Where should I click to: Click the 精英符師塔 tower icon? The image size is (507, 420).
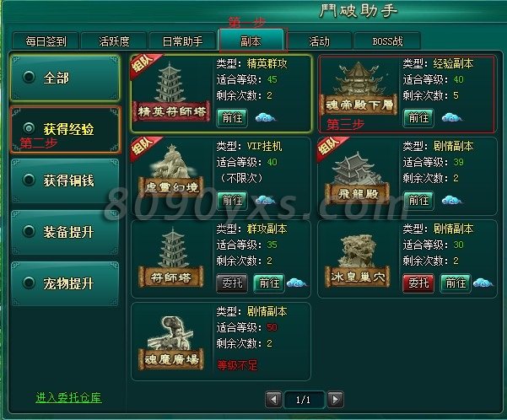(171, 91)
